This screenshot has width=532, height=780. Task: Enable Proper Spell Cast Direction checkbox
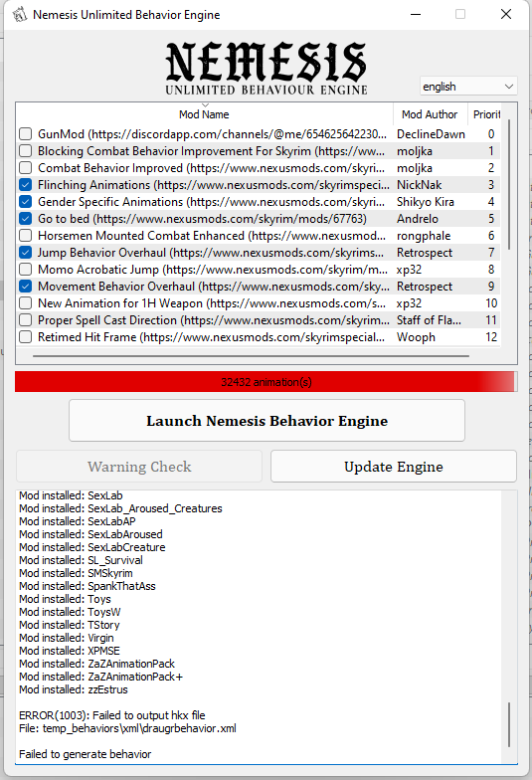[x=26, y=320]
